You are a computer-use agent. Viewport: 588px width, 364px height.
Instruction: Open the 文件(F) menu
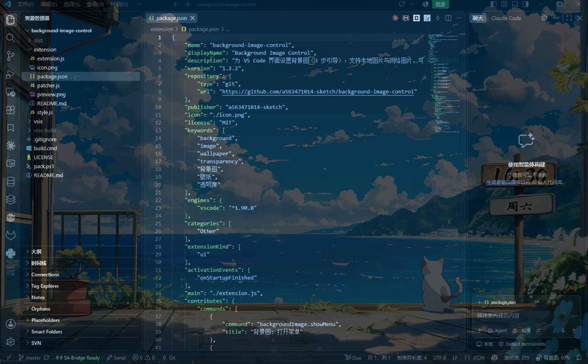(26, 4)
